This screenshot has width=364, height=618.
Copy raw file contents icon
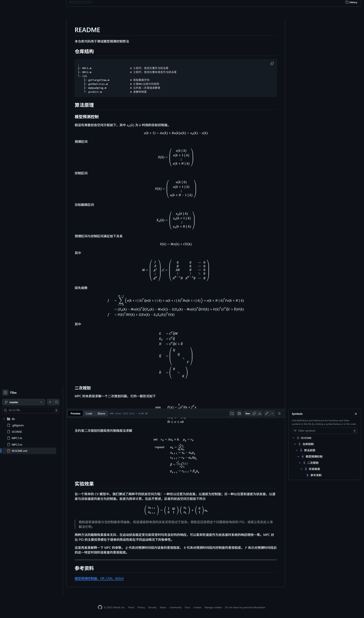click(254, 413)
